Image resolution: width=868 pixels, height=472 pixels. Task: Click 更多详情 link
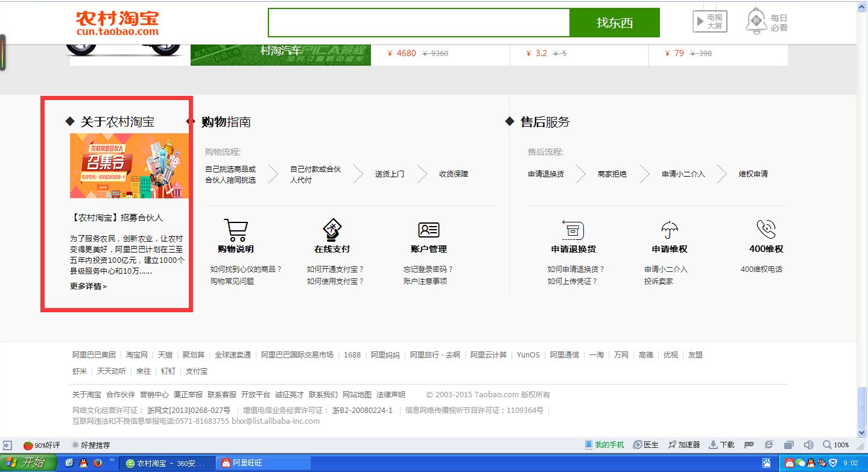(x=88, y=286)
